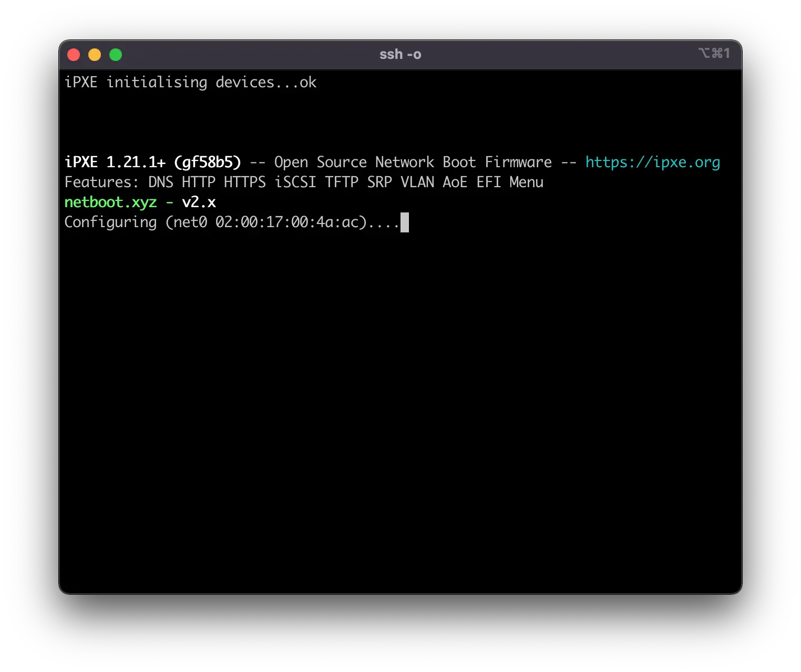Click "Open Source Network Boot Firmware" text

pos(413,162)
